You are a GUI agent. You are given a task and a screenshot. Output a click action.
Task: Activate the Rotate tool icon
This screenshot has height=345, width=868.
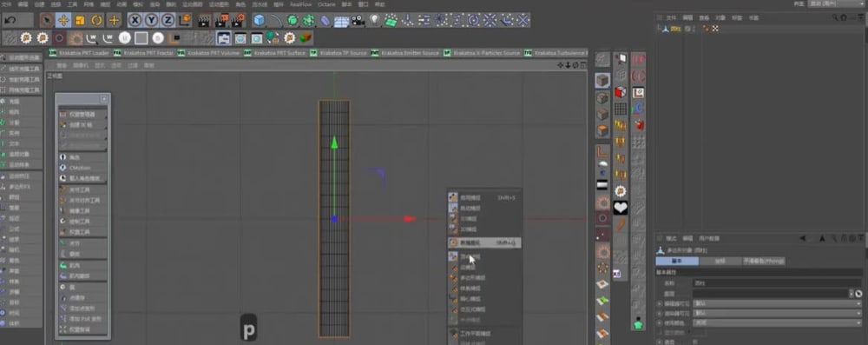(x=96, y=21)
